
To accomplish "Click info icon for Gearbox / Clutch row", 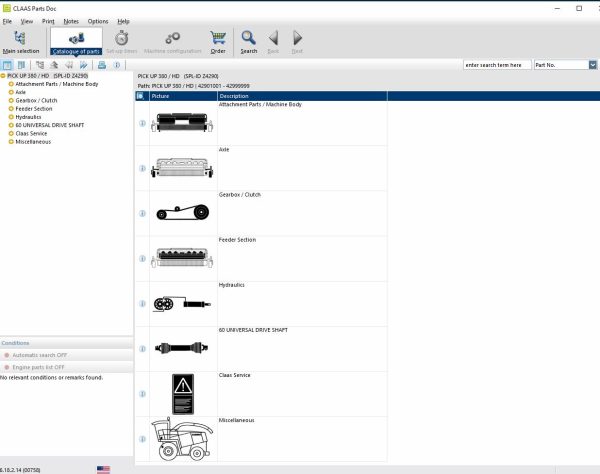I will pos(142,213).
